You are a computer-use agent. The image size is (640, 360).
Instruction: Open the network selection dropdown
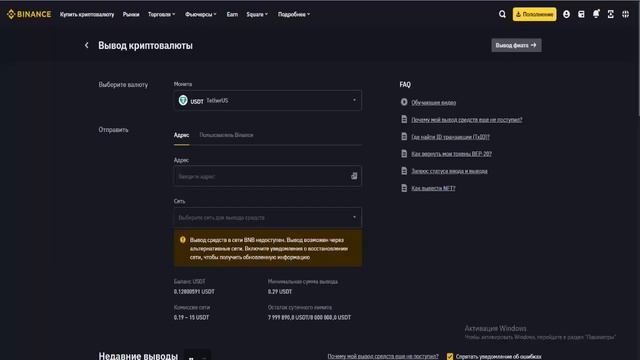[x=267, y=218]
